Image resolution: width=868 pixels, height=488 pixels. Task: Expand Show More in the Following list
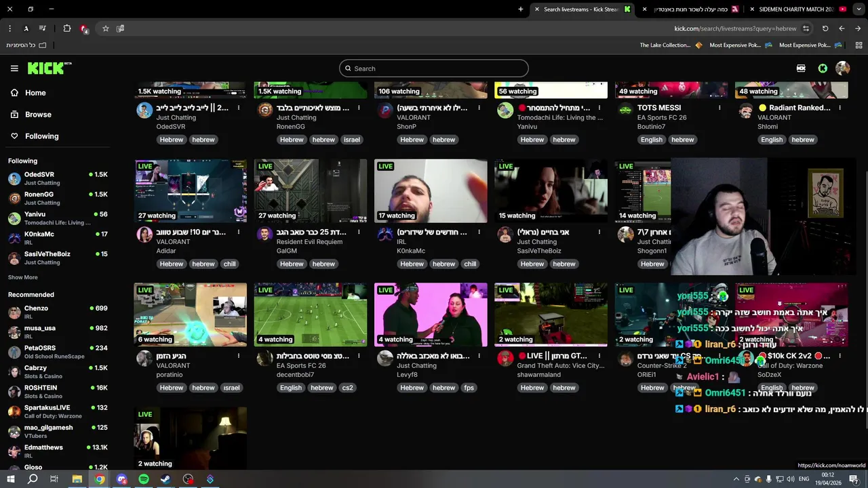coord(23,277)
